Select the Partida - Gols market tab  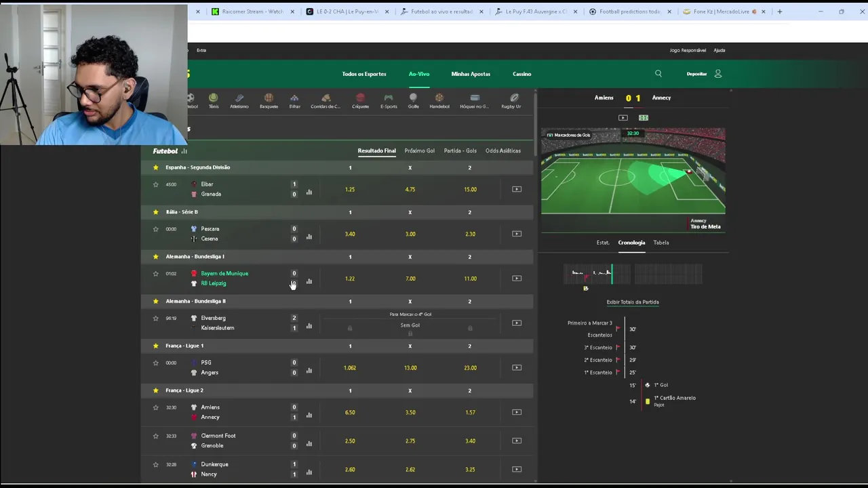(460, 150)
